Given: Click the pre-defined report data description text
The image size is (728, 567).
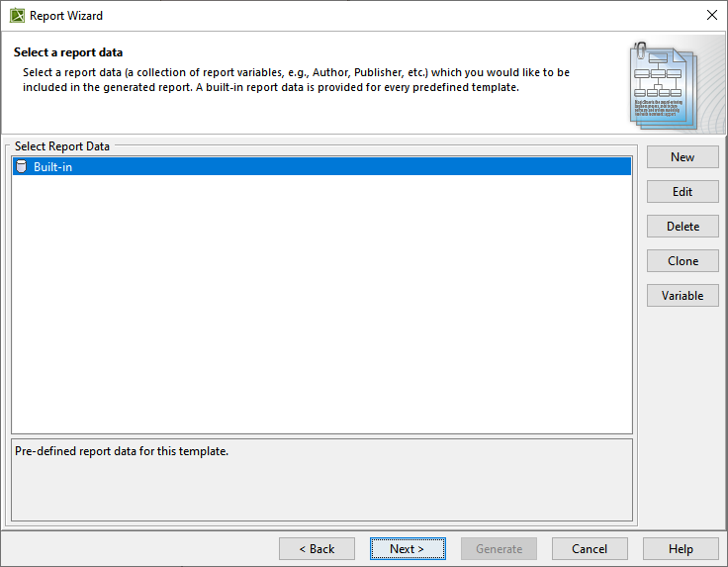Looking at the screenshot, I should [x=122, y=452].
